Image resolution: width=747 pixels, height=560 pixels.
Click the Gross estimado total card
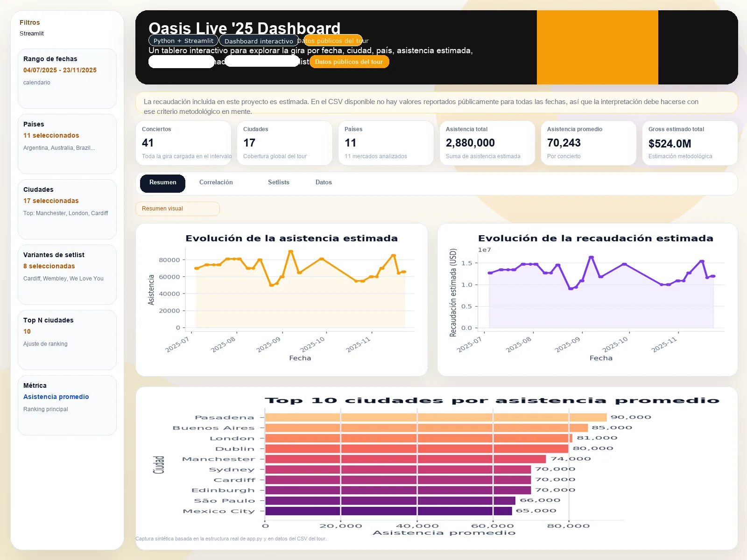(x=690, y=143)
